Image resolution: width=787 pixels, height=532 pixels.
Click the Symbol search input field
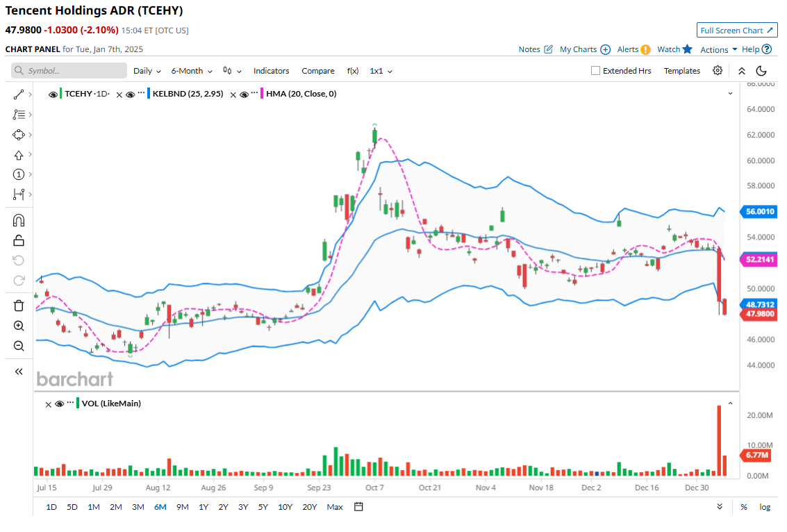[69, 71]
